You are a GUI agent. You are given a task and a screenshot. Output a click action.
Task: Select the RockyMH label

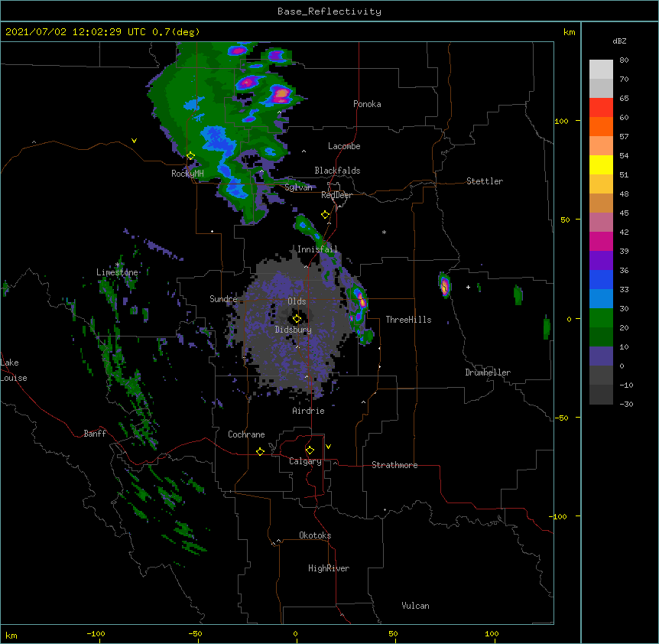click(x=187, y=174)
